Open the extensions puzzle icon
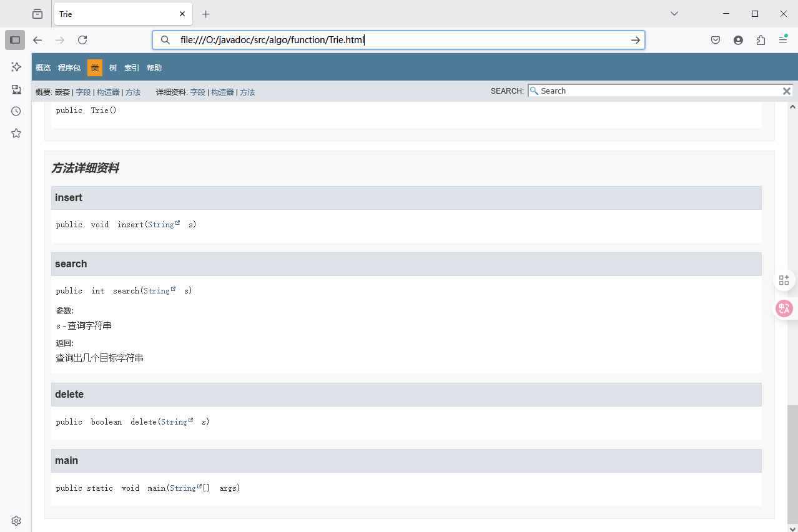 (x=761, y=40)
